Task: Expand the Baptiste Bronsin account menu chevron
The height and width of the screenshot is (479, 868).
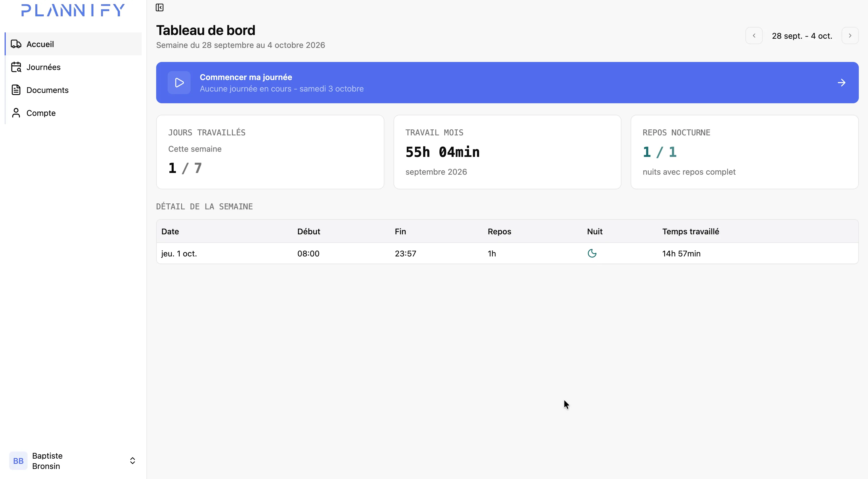Action: pyautogui.click(x=132, y=460)
